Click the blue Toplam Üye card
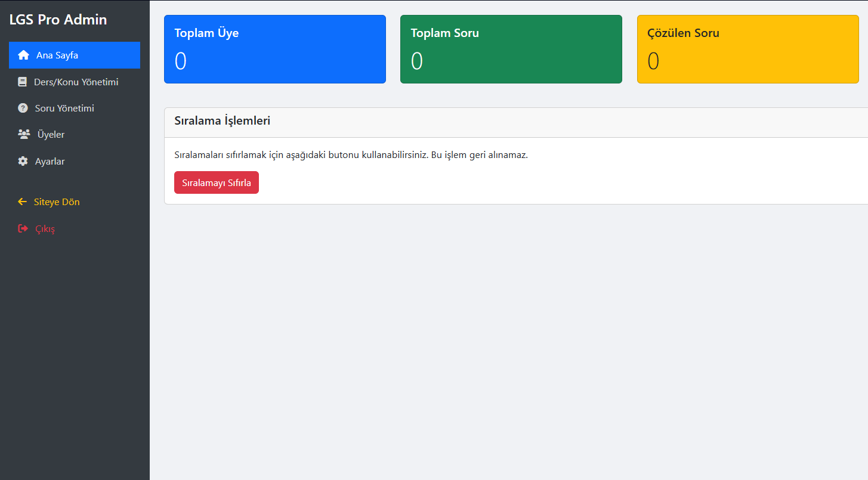This screenshot has height=480, width=868. click(274, 49)
